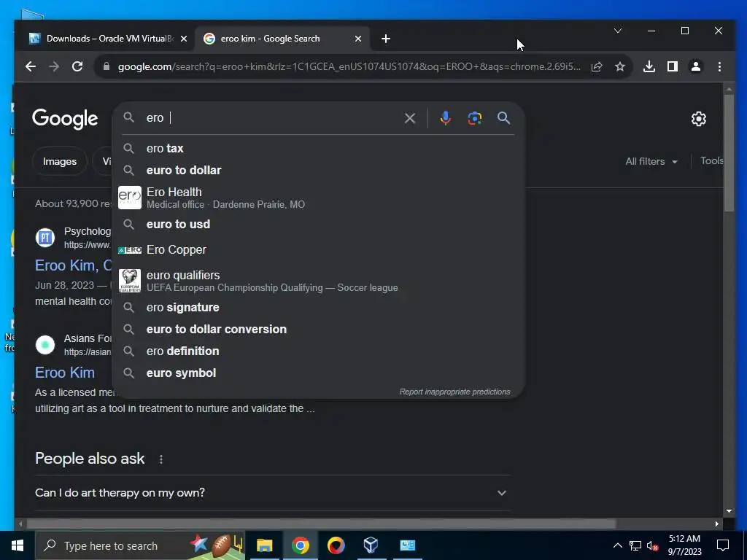Open VirtualBox cube icon in taskbar

[x=371, y=545]
